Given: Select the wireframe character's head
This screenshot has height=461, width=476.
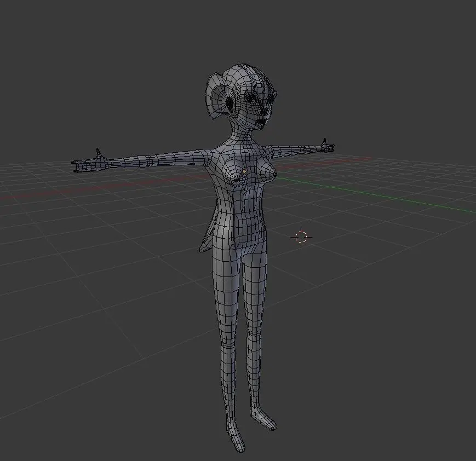Looking at the screenshot, I should [x=242, y=96].
